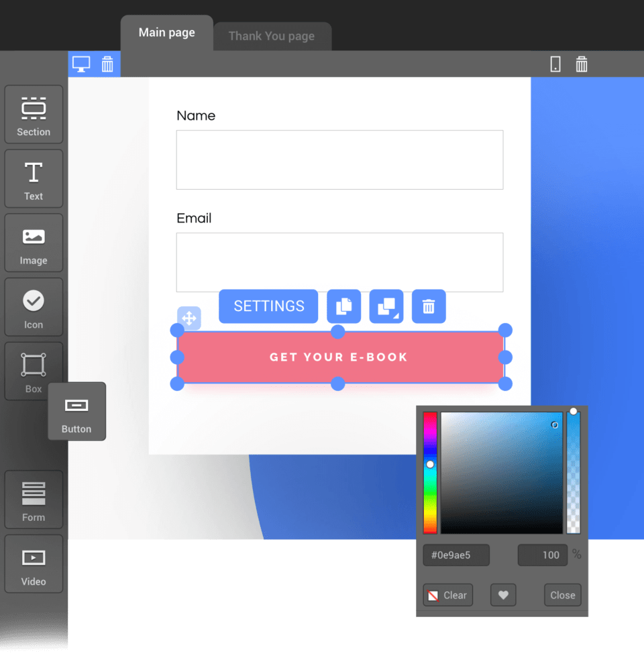Select the Section widget in sidebar
Viewport: 644px width, 657px height.
(34, 115)
